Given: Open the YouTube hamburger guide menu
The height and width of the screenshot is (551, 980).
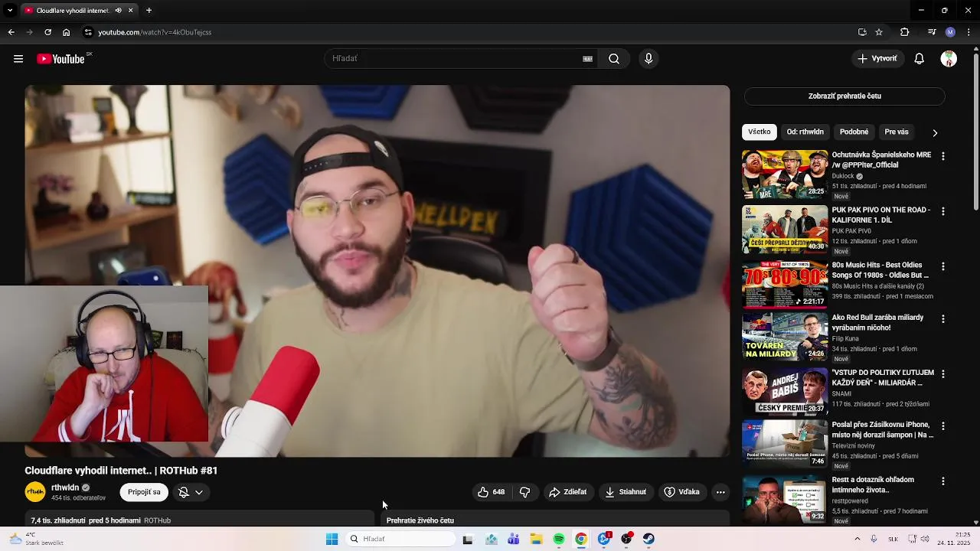Looking at the screenshot, I should [x=18, y=59].
